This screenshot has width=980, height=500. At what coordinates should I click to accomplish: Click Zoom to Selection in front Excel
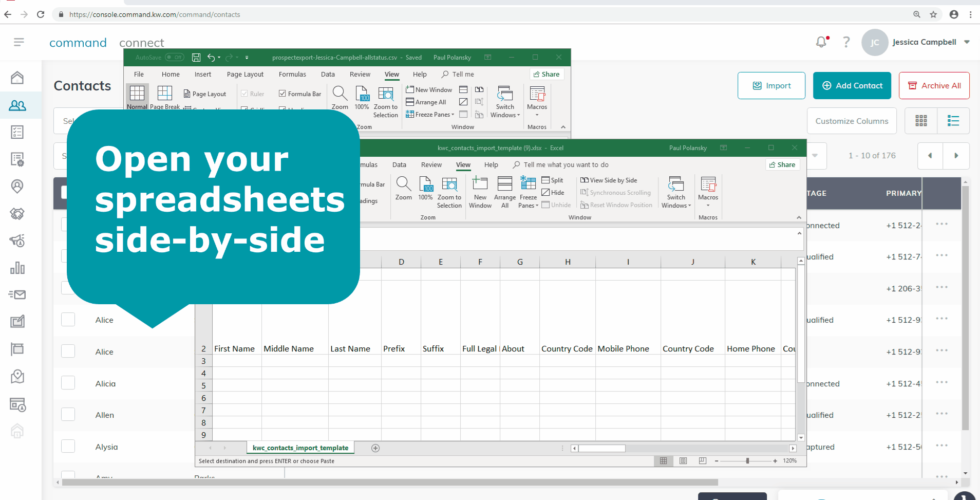pos(449,192)
